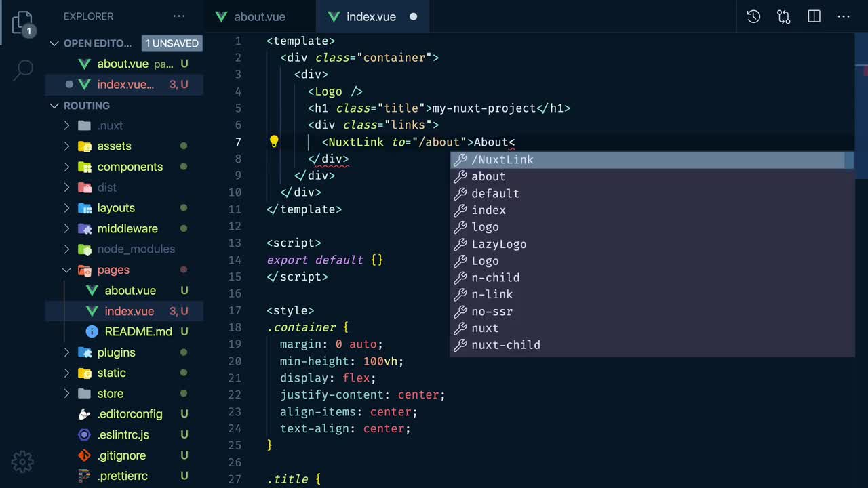Screen dimensions: 868x488
Task: Collapse the Open Editors section
Action: [55, 43]
